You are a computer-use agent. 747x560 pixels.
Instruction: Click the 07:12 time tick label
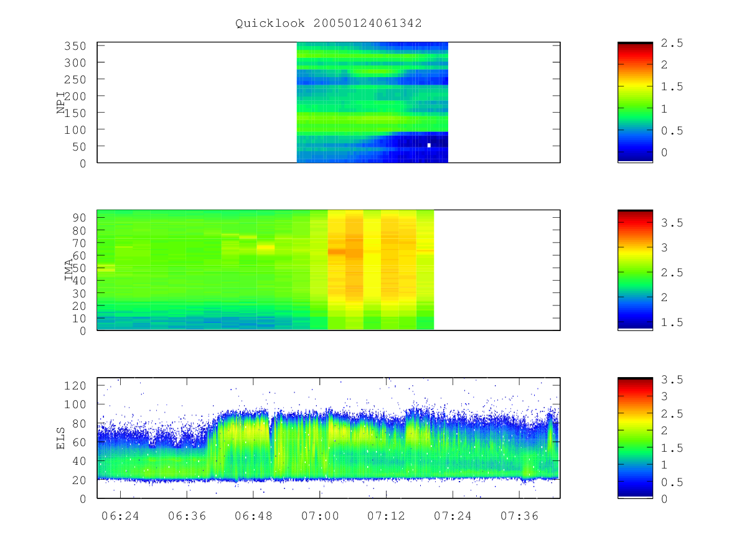point(386,515)
